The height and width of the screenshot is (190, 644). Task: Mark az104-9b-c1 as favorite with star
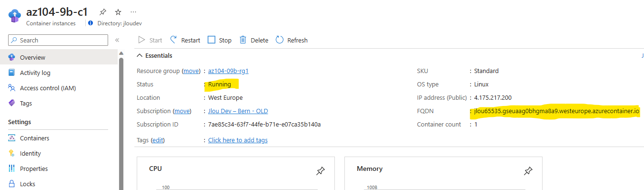[x=118, y=12]
